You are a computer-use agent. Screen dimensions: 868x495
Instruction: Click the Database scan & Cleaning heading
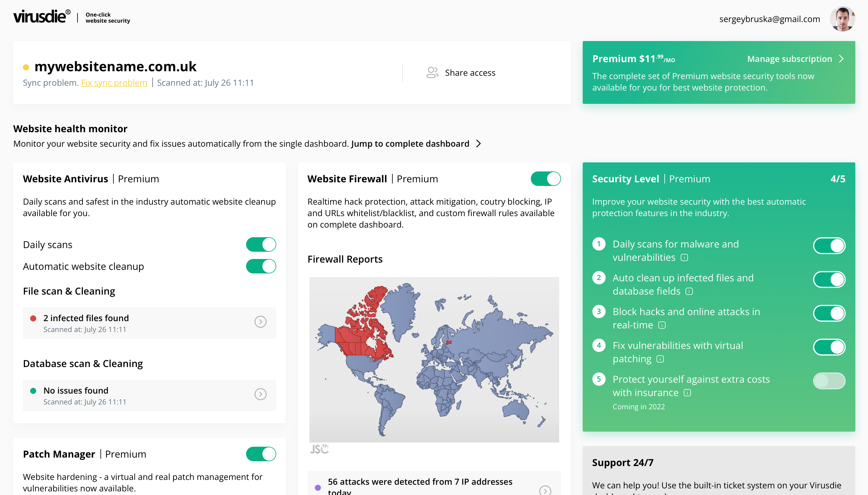pyautogui.click(x=83, y=363)
